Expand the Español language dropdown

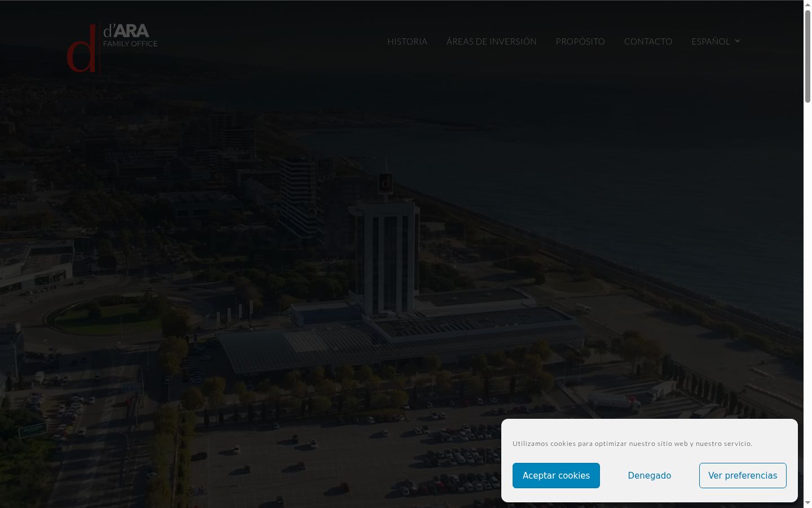716,41
